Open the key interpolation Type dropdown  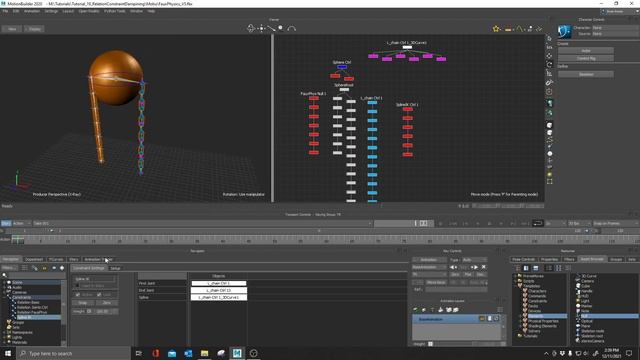(x=474, y=260)
